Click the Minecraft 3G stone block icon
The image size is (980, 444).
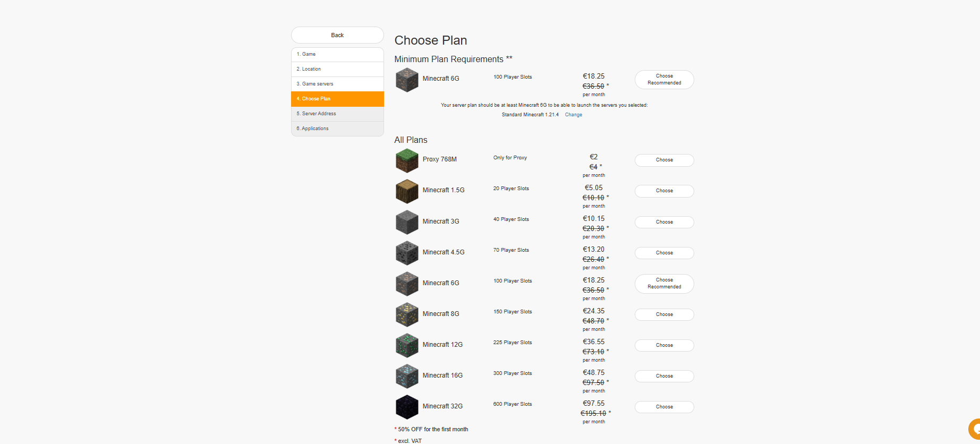point(407,222)
